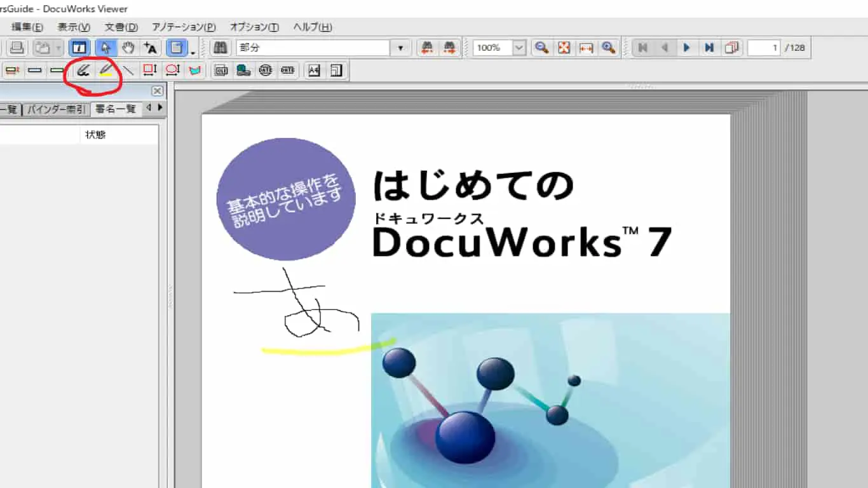This screenshot has height=488, width=868.
Task: Select the teal polygon annotation tool
Action: point(194,70)
